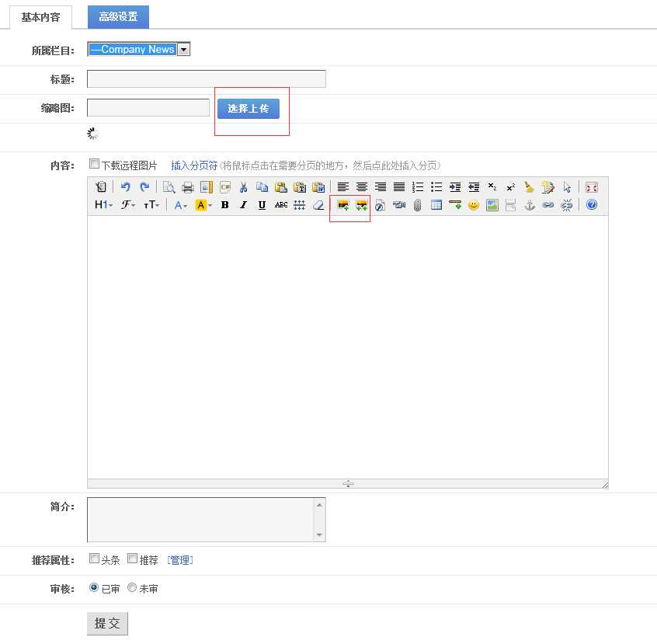Open the editor preview
The height and width of the screenshot is (644, 657).
169,187
